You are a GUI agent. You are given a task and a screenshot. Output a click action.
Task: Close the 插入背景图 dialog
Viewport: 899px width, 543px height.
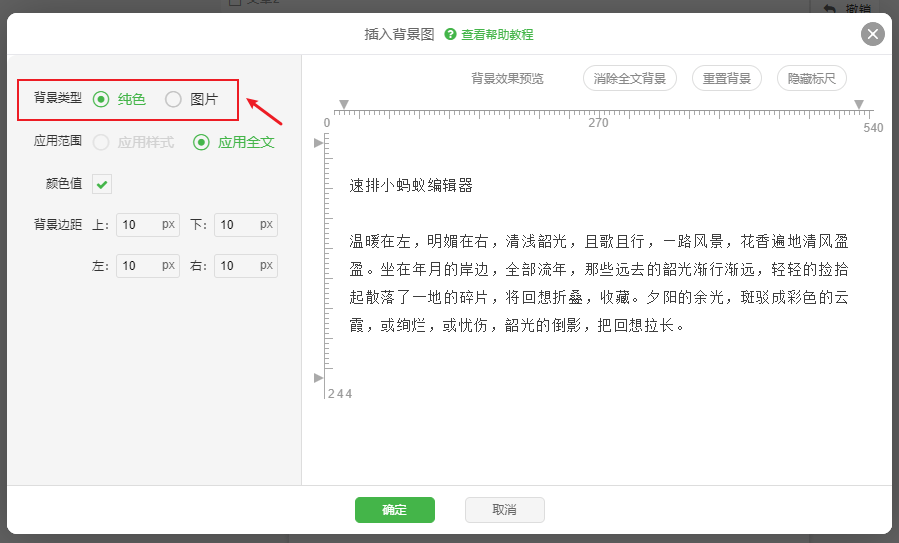pos(873,34)
